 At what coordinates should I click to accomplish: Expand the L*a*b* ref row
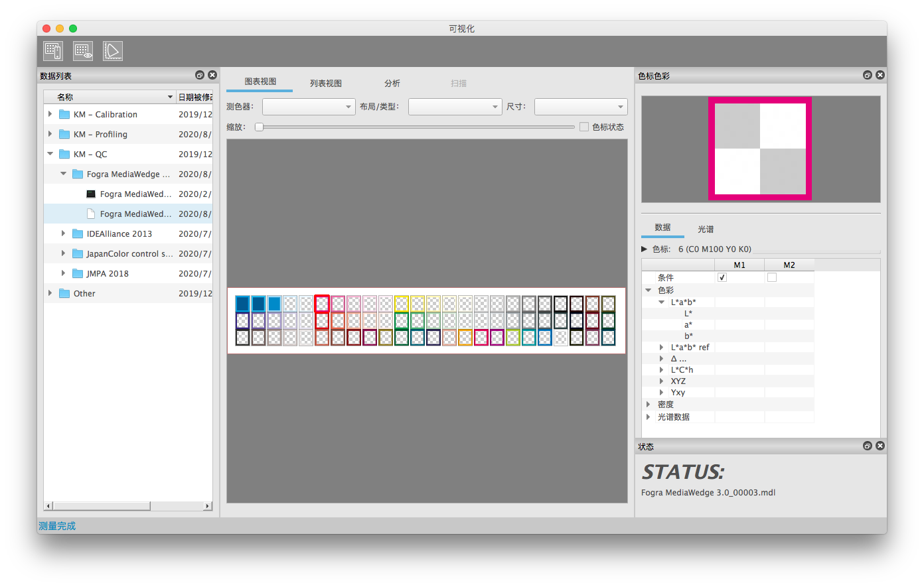pyautogui.click(x=661, y=347)
